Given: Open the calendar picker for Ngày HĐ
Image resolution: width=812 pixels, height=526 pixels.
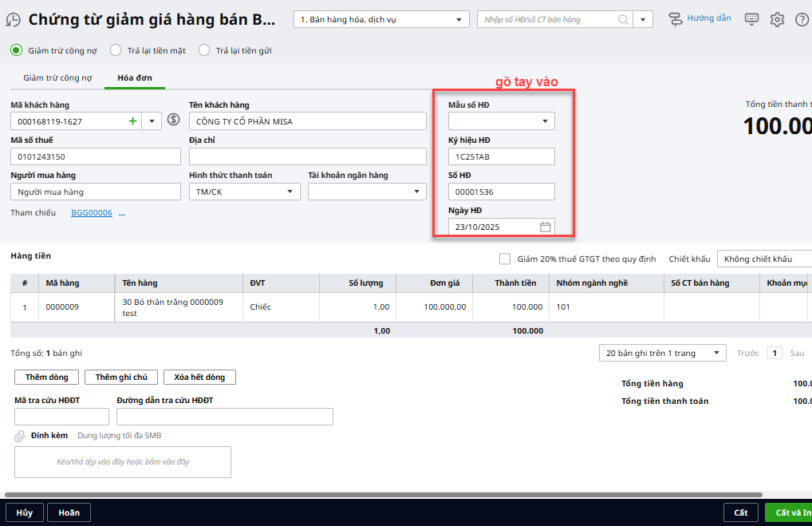Looking at the screenshot, I should (546, 227).
